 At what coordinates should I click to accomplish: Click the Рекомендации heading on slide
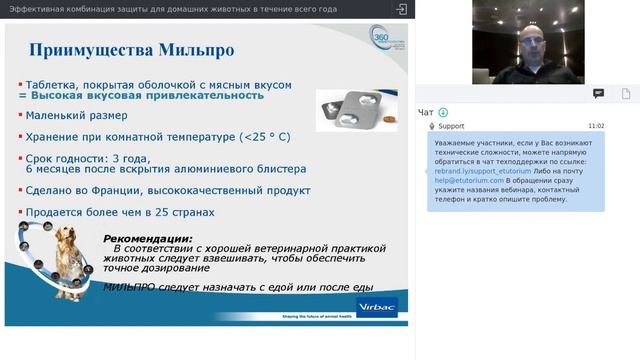pos(147,238)
